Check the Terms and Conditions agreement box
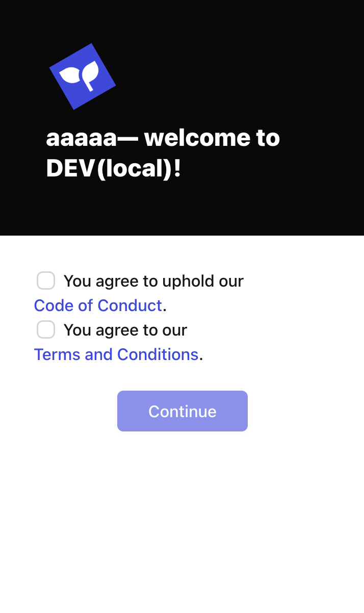The height and width of the screenshot is (613, 364). [x=46, y=329]
